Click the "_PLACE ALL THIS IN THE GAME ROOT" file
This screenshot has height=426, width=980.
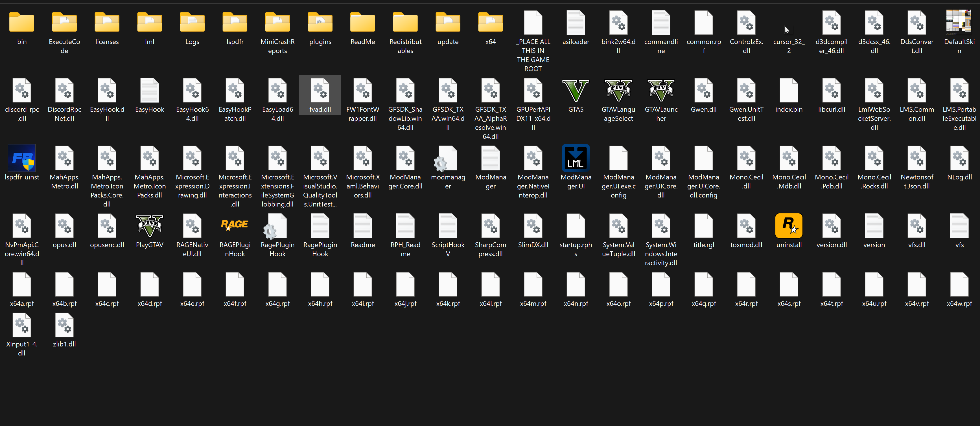533,24
